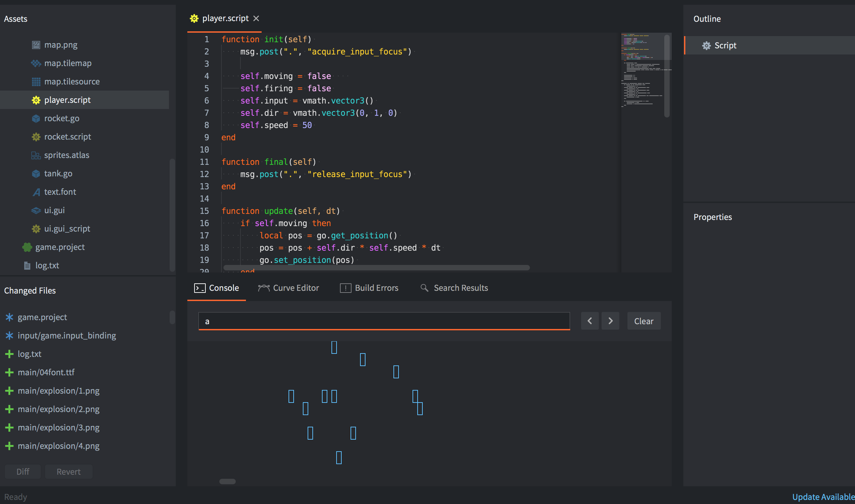Click the Build Errors exclamation icon
Viewport: 855px width, 504px height.
345,288
